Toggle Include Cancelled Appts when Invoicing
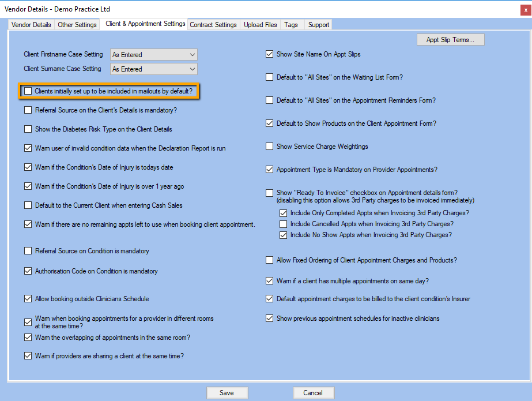This screenshot has width=532, height=401. click(283, 224)
